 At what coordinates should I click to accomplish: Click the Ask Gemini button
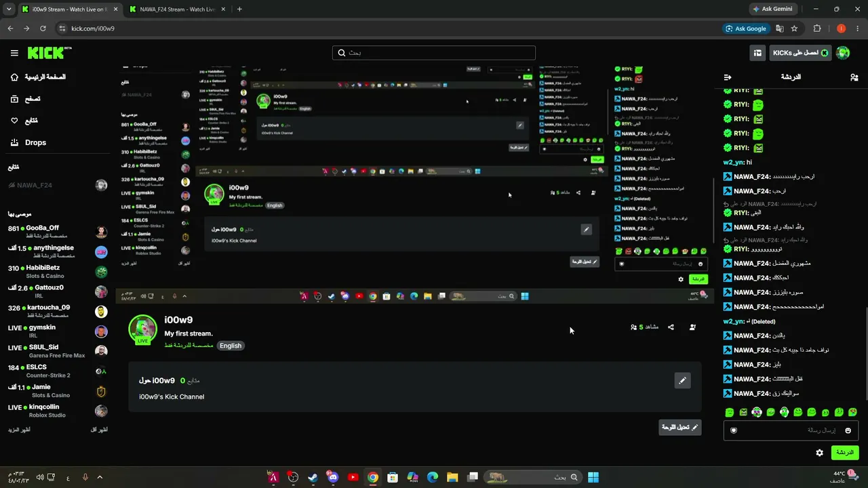click(x=772, y=9)
